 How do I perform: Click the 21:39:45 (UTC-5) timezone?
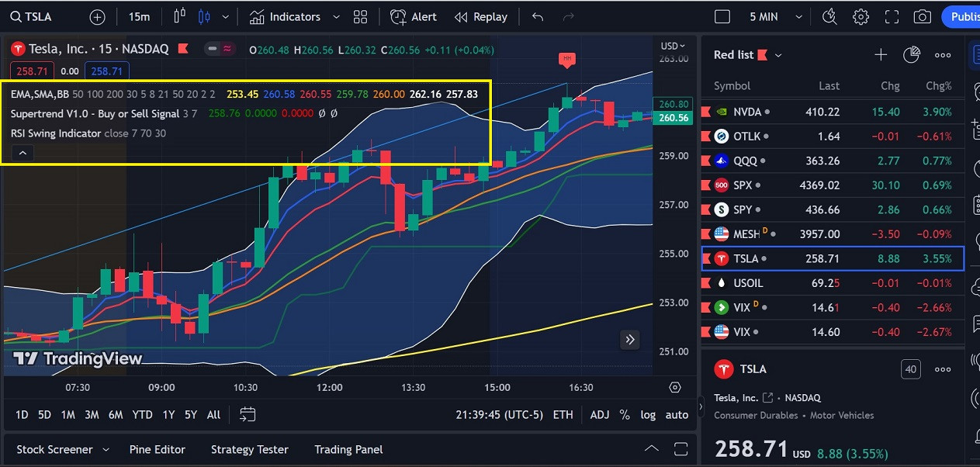point(498,415)
